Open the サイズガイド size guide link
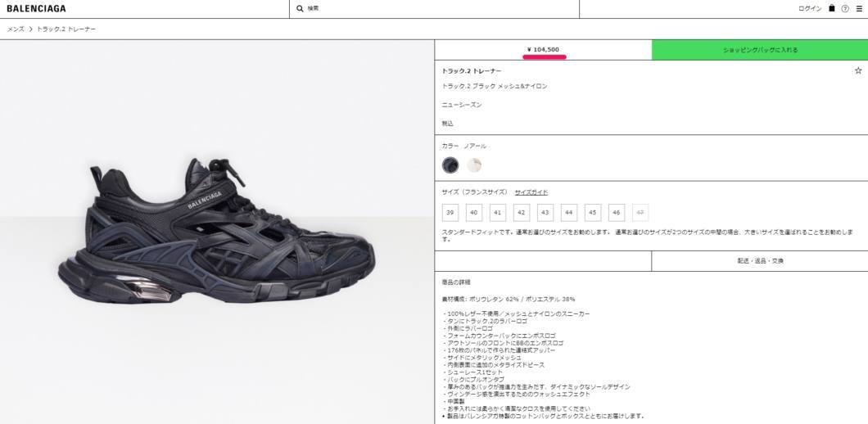Screen dimensions: 868x424 [531, 192]
